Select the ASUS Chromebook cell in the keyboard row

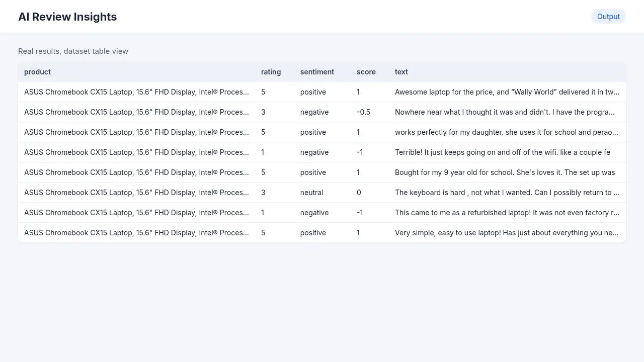pos(136,193)
